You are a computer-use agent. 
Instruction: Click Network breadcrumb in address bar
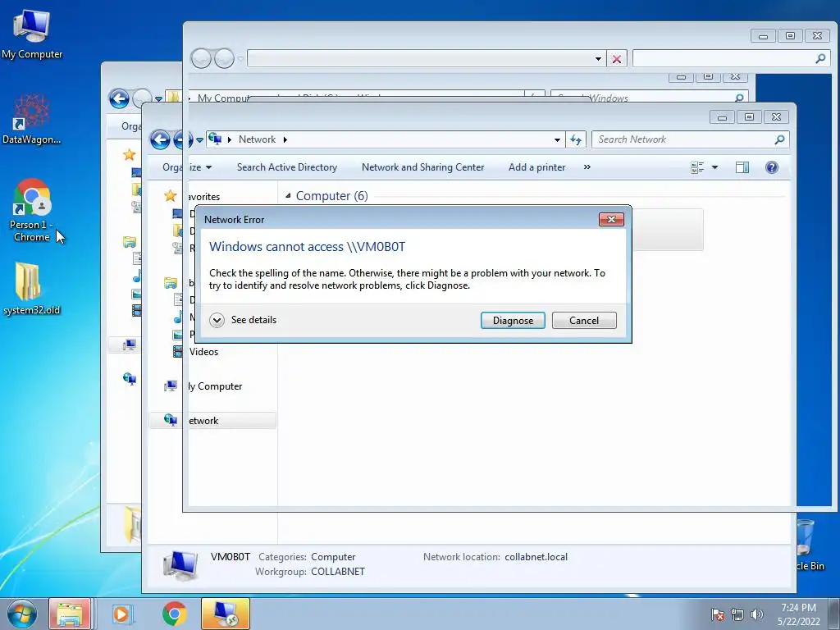click(x=257, y=139)
